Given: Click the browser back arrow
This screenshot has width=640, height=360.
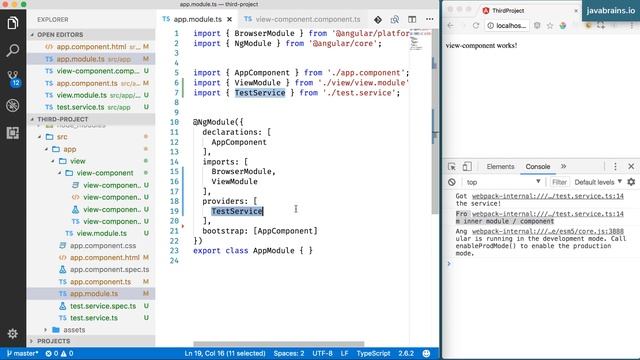Looking at the screenshot, I should tap(451, 25).
